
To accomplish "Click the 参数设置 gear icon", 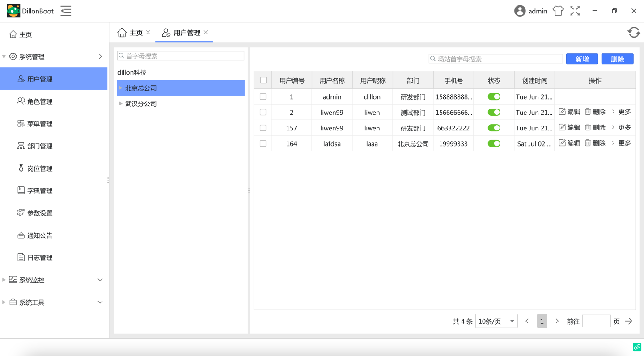I will point(21,213).
